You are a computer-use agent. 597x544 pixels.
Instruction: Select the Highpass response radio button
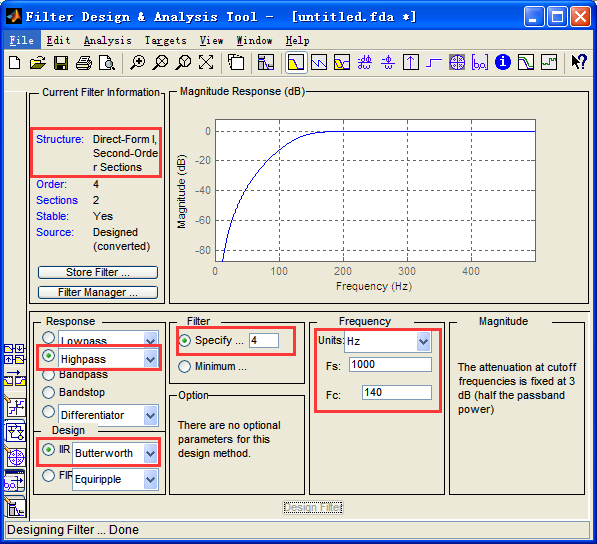coord(48,356)
